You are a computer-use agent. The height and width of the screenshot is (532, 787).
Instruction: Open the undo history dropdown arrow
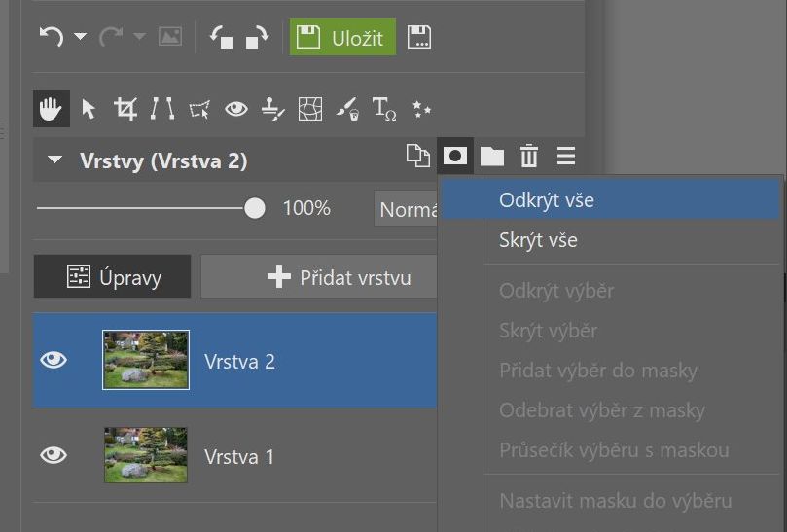[x=81, y=36]
